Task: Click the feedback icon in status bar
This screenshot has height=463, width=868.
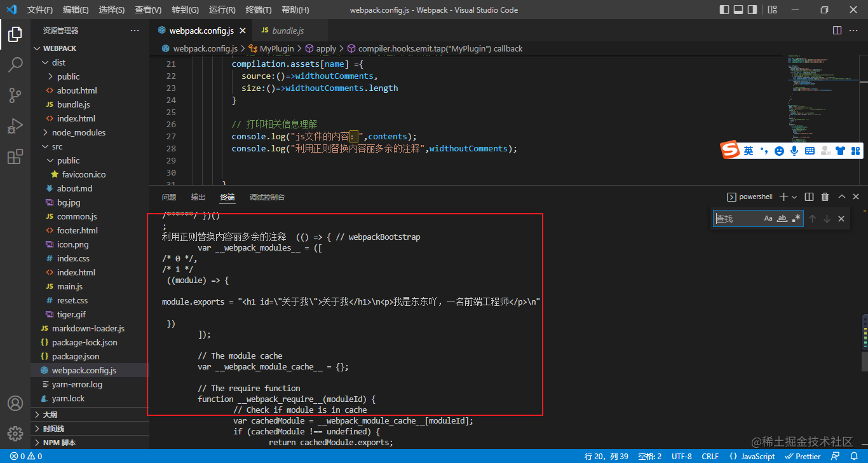Action: (836, 456)
